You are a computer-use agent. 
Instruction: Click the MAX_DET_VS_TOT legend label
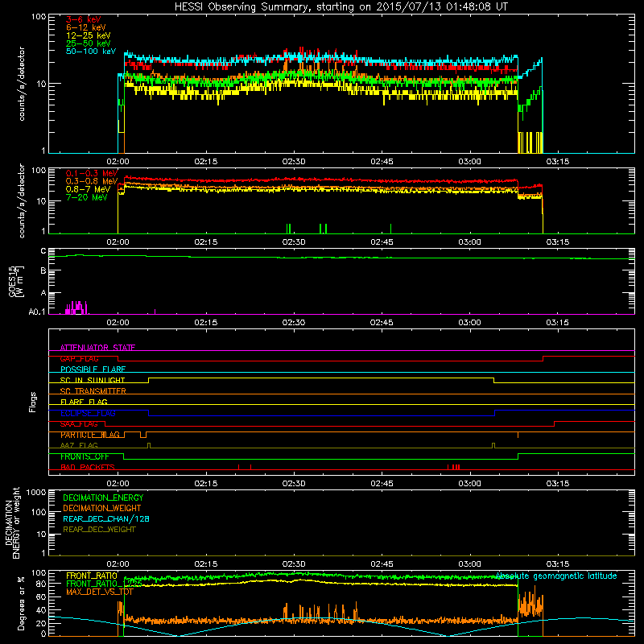coord(100,592)
